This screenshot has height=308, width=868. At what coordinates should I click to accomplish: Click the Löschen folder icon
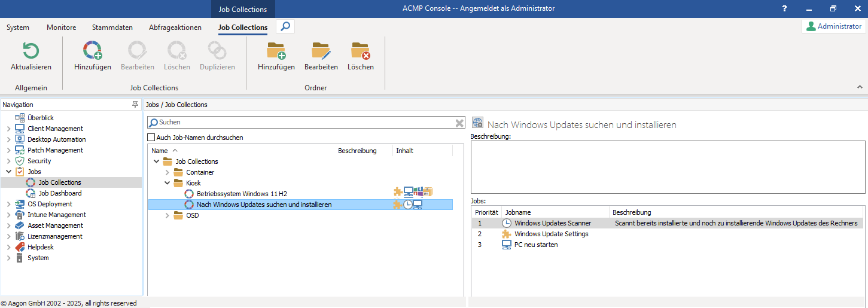click(360, 51)
